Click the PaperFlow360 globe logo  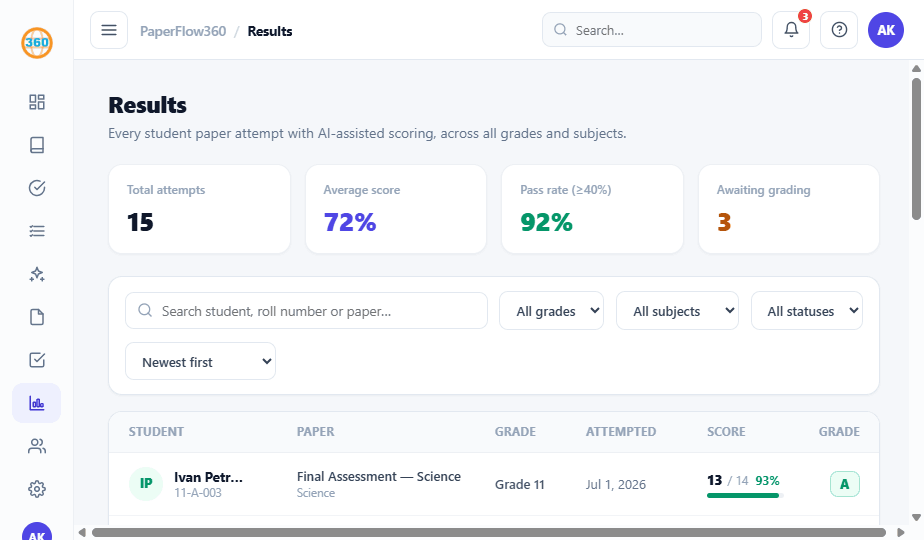tap(37, 43)
